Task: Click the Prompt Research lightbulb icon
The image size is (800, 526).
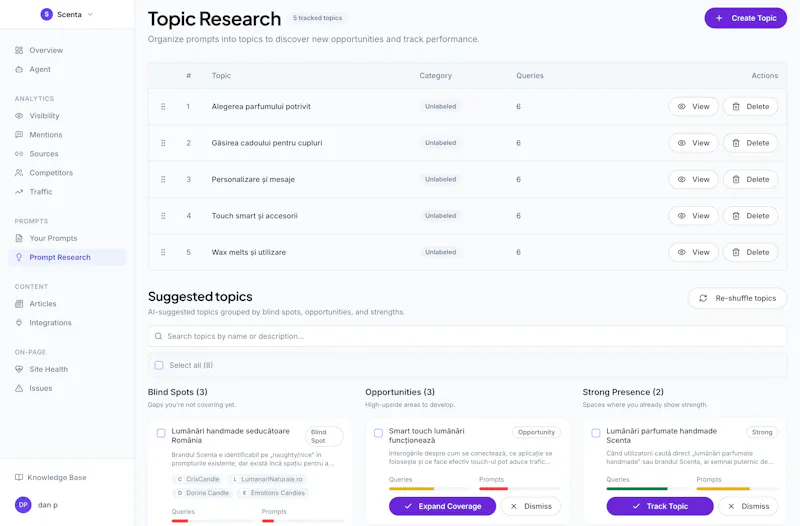Action: [19, 257]
